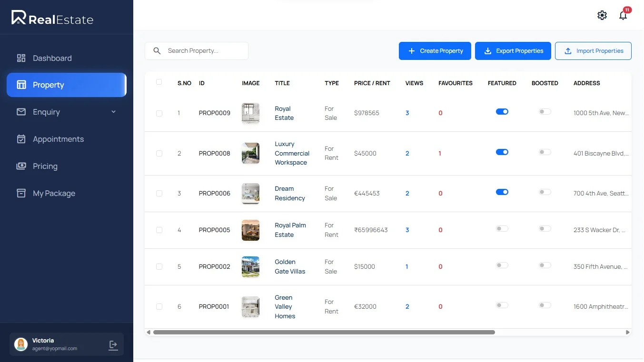Click the right arrow of horizontal scrollbar

627,333
